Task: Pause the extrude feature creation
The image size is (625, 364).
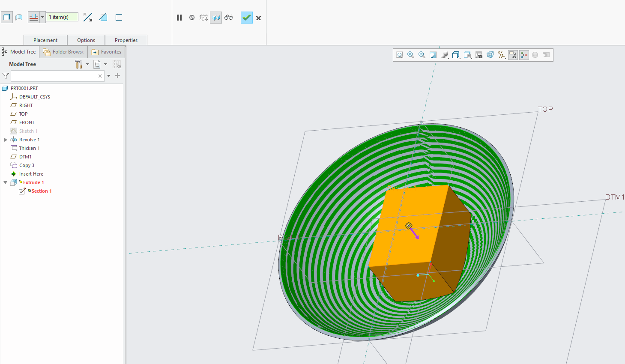Action: point(179,18)
